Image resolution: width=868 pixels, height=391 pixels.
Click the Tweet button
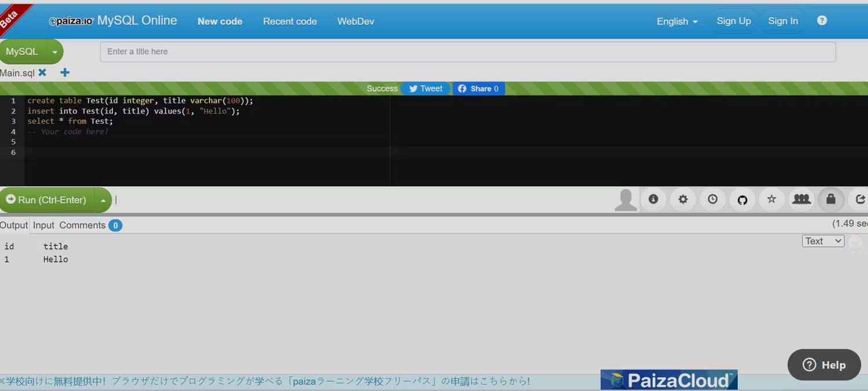click(x=426, y=88)
